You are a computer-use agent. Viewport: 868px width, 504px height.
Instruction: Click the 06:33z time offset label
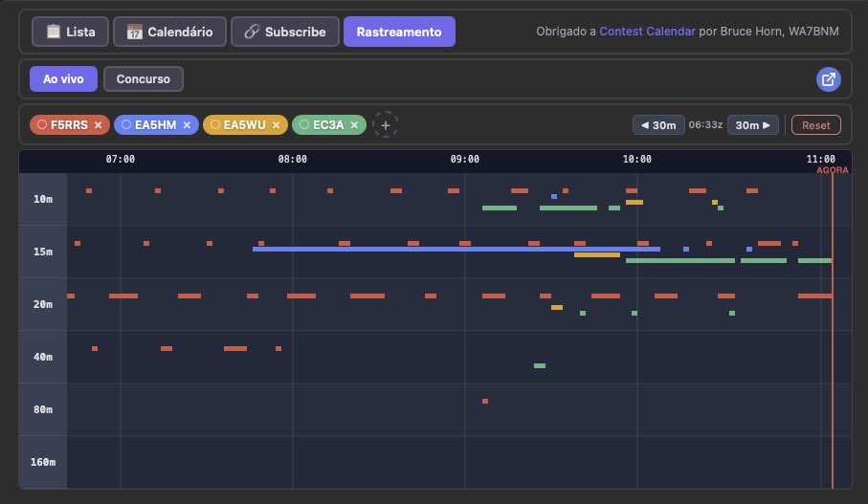coord(706,125)
